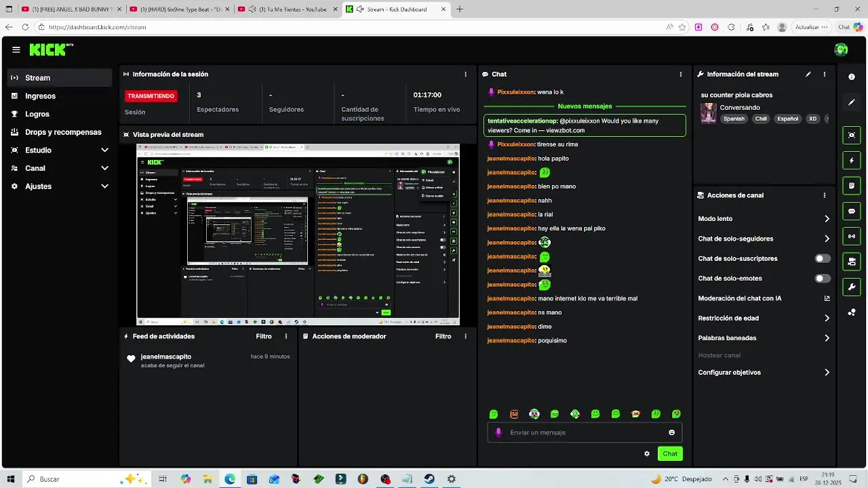Open chat settings gear beside Chat button

(x=647, y=453)
